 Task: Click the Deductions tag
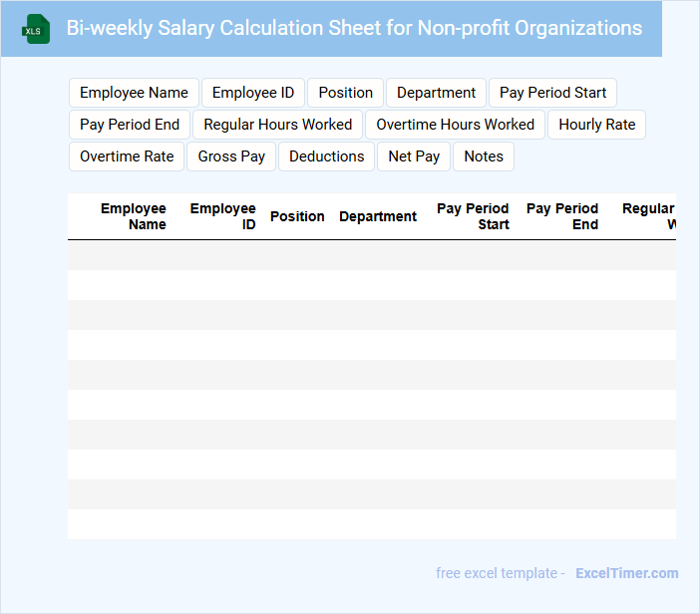point(326,156)
